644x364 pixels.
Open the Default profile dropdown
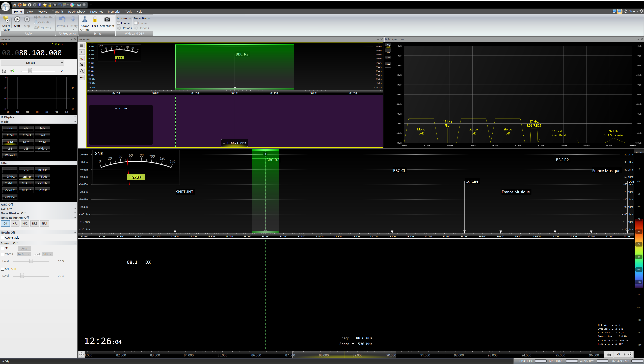tap(33, 63)
